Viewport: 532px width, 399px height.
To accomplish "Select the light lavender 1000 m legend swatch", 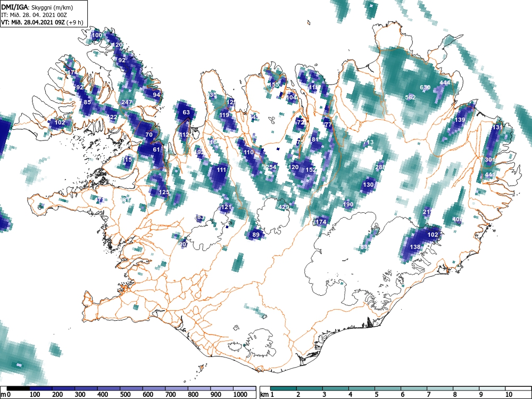I will (244, 388).
